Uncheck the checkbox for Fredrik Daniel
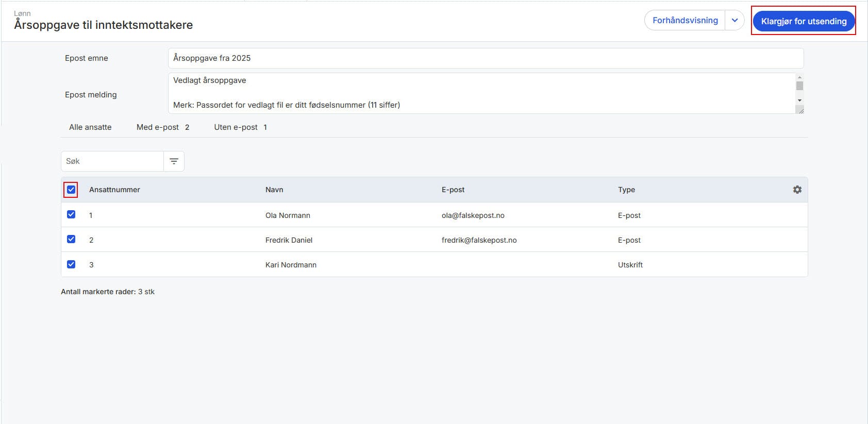Viewport: 868px width, 424px height. pos(71,239)
